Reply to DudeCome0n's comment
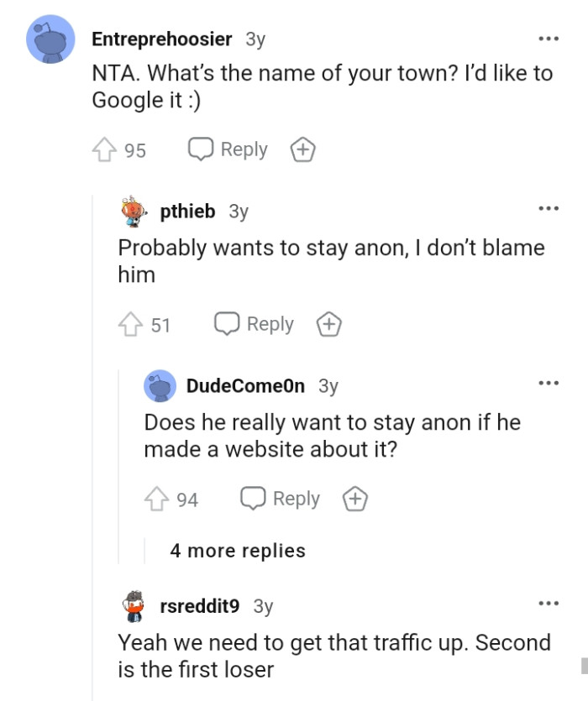 pos(281,498)
